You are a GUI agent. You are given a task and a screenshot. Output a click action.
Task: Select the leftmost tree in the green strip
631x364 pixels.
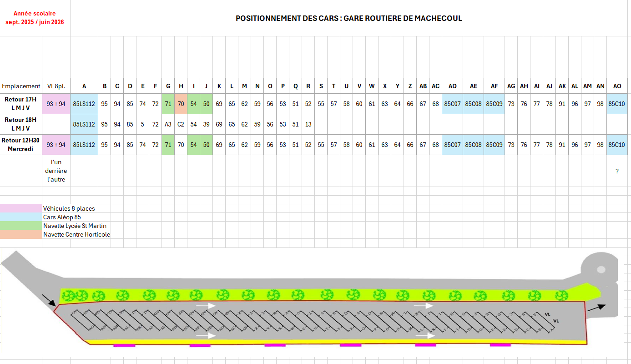(68, 296)
